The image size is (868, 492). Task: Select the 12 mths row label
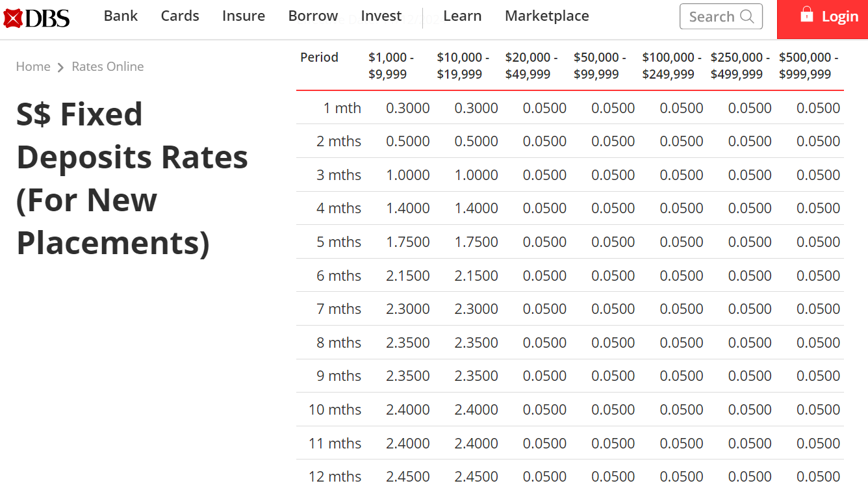point(335,476)
